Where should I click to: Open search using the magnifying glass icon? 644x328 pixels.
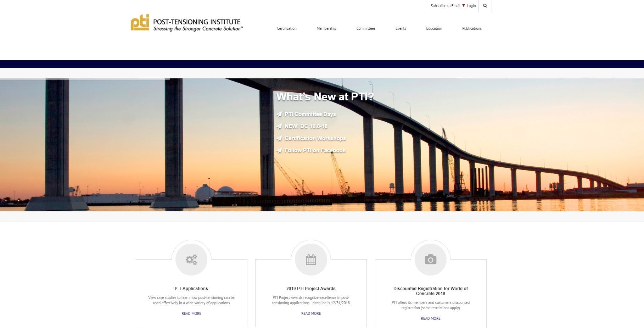pos(485,6)
